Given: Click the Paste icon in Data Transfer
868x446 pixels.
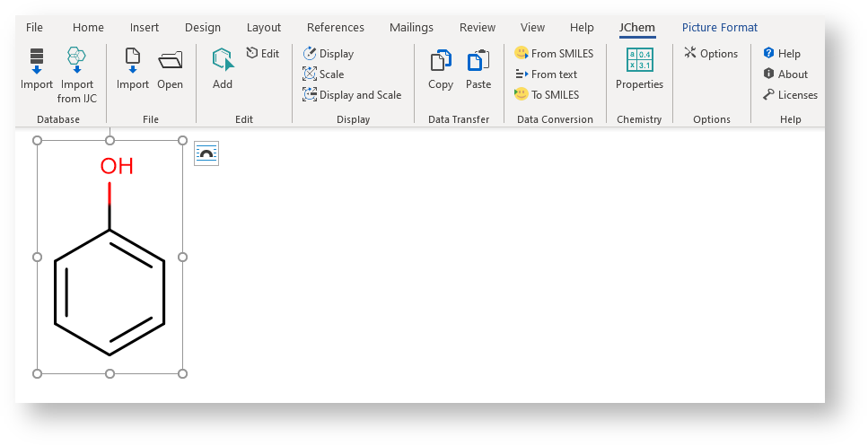Looking at the screenshot, I should tap(478, 61).
